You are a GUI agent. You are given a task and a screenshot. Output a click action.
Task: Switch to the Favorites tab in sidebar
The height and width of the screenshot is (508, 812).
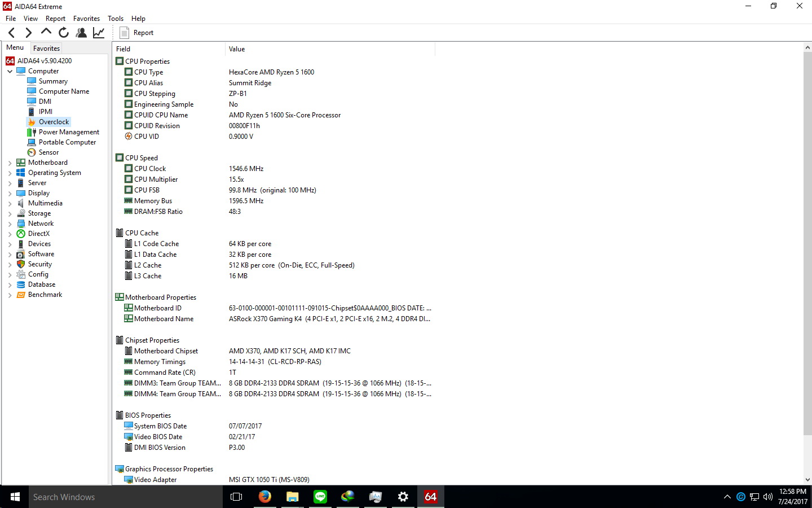click(46, 49)
